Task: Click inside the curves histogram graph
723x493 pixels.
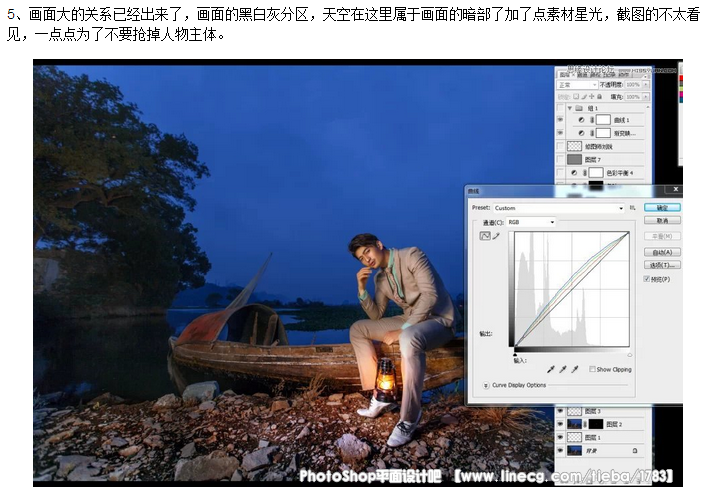Action: 572,289
